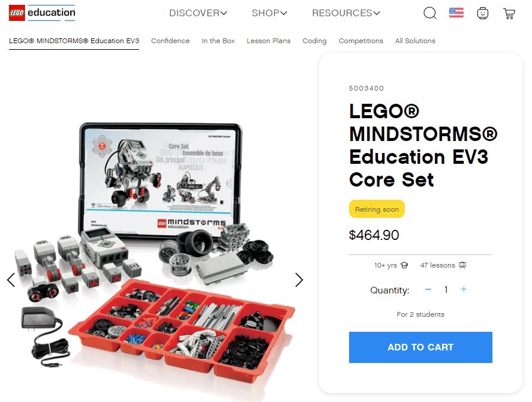Screen dimensions: 532x402
Task: Open the search magnifier icon
Action: [430, 13]
